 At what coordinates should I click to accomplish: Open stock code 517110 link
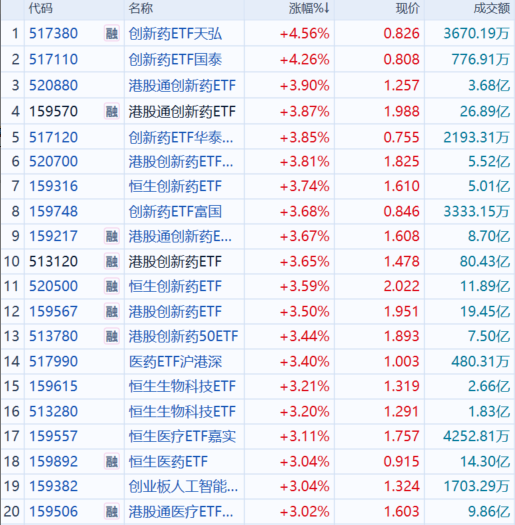53,59
